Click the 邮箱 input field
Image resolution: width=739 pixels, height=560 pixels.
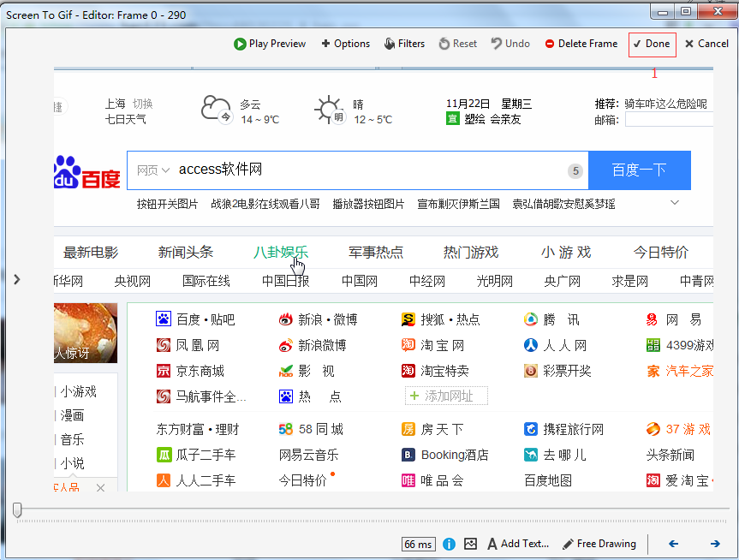(x=670, y=120)
